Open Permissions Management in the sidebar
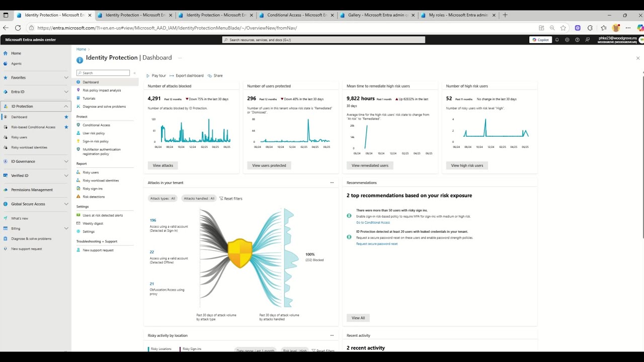Image resolution: width=644 pixels, height=362 pixels. pyautogui.click(x=32, y=190)
